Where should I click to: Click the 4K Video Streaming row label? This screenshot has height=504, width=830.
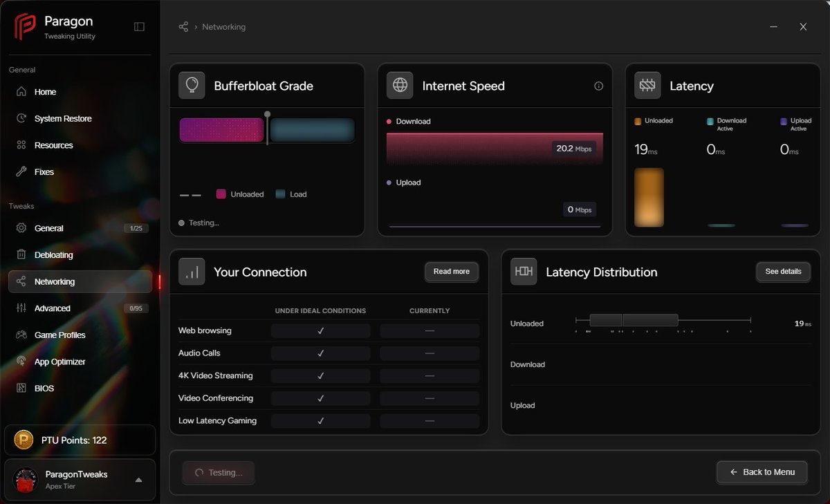[216, 375]
